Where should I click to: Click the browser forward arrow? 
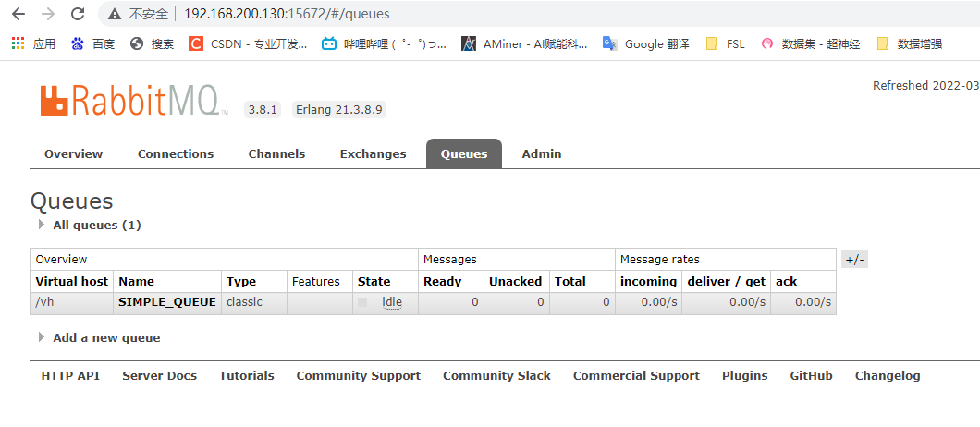click(x=48, y=14)
